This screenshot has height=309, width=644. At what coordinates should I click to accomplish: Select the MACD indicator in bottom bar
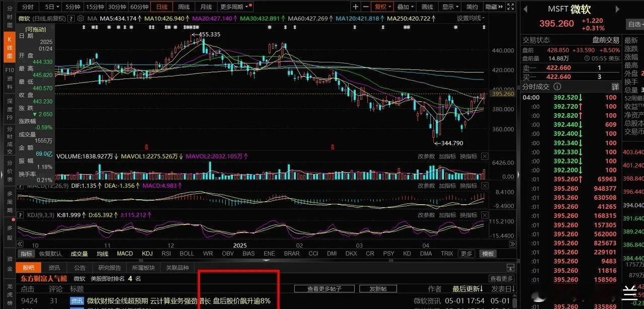[x=125, y=254]
